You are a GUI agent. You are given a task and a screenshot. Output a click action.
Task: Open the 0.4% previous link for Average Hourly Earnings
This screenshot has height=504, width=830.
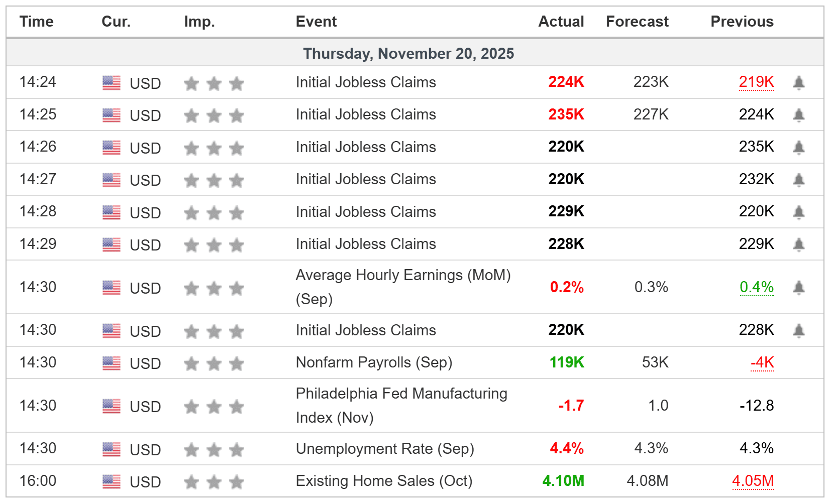coord(757,287)
